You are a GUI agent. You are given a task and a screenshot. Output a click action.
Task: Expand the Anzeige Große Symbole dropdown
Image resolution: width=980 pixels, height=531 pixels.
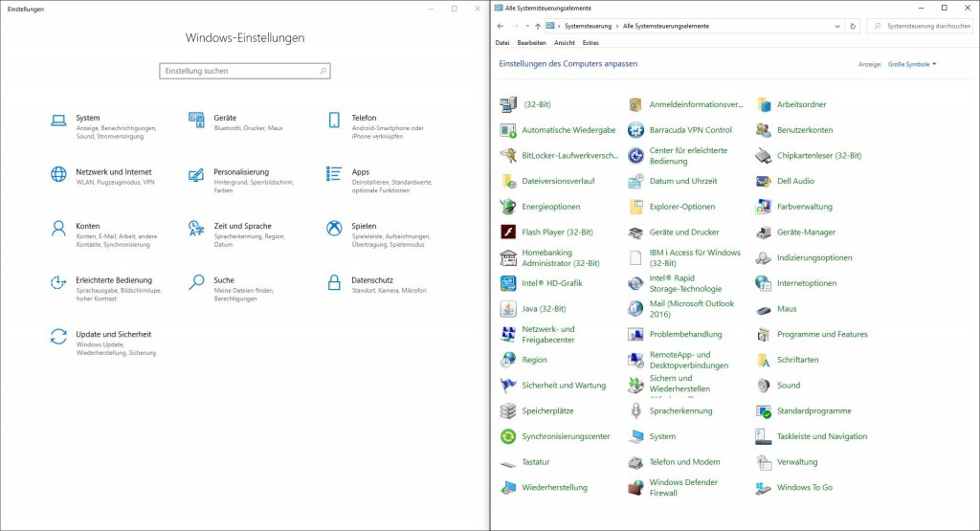pyautogui.click(x=912, y=64)
